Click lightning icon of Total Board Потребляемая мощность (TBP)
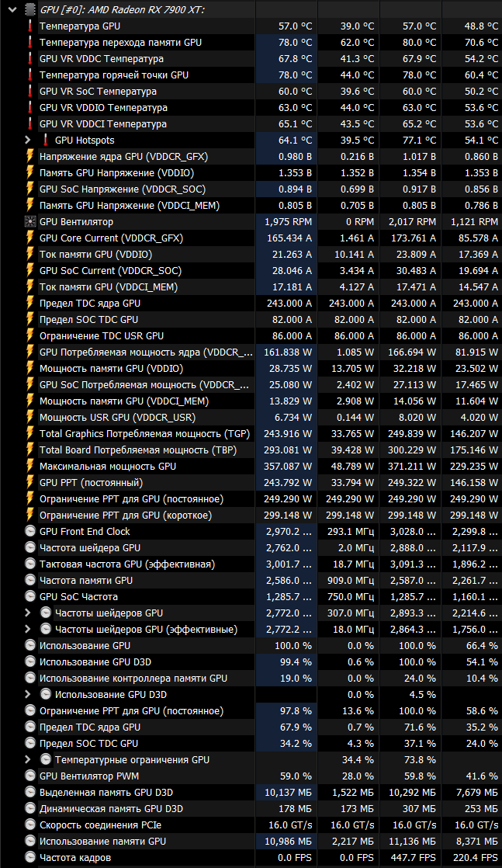 coord(30,450)
